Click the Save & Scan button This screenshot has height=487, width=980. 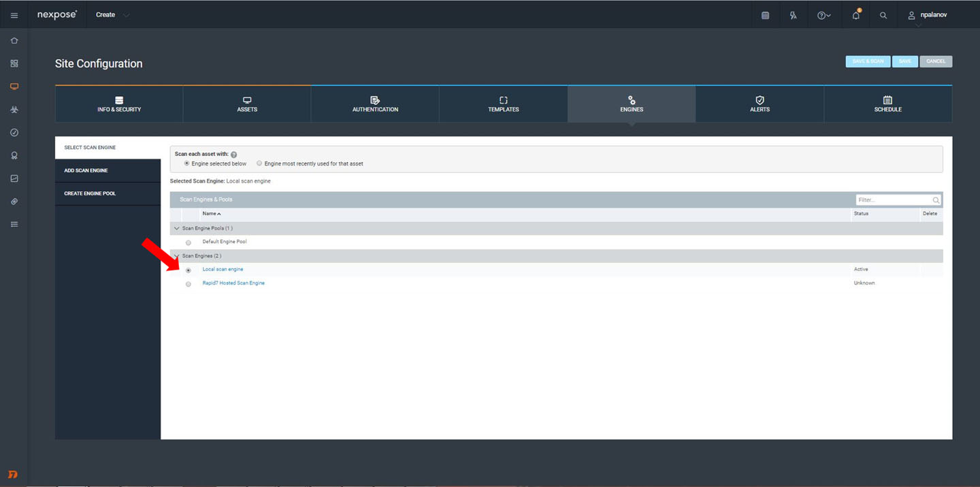click(x=868, y=61)
